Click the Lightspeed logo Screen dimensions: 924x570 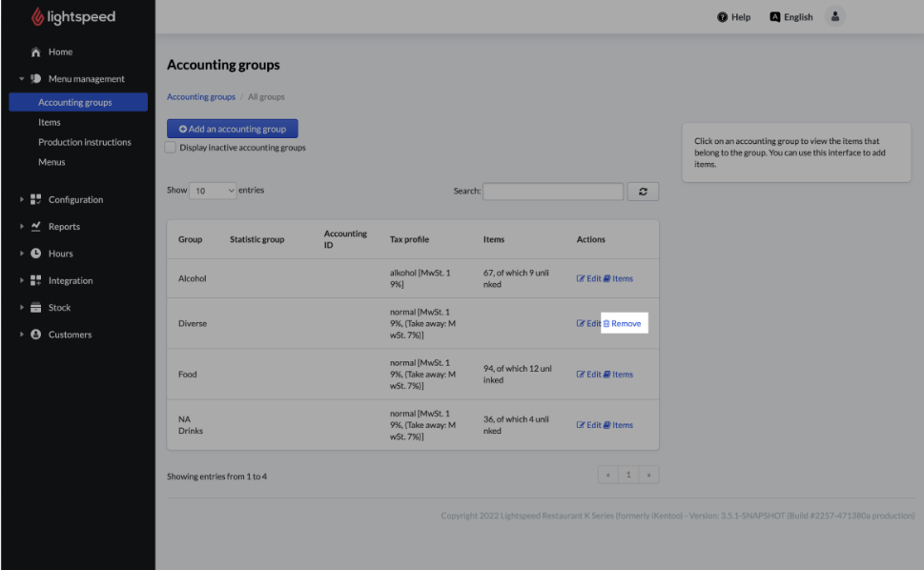coord(73,17)
